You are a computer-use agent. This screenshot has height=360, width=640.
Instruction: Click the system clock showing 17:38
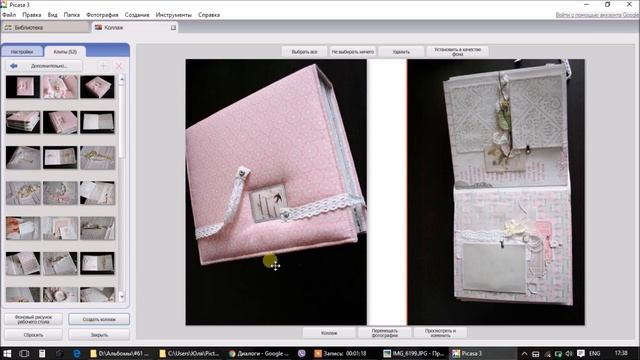(621, 353)
